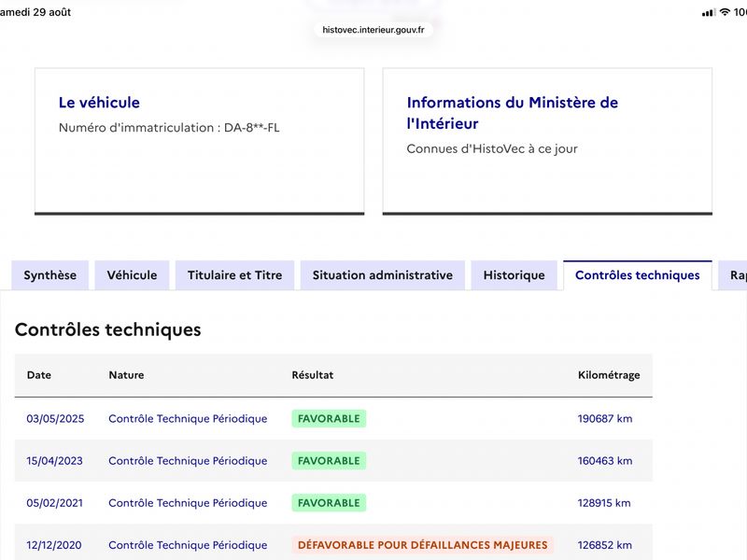Screen dimensions: 747x560
Task: Click the FAVORABLE badge for 15/04/2023
Action: (329, 460)
